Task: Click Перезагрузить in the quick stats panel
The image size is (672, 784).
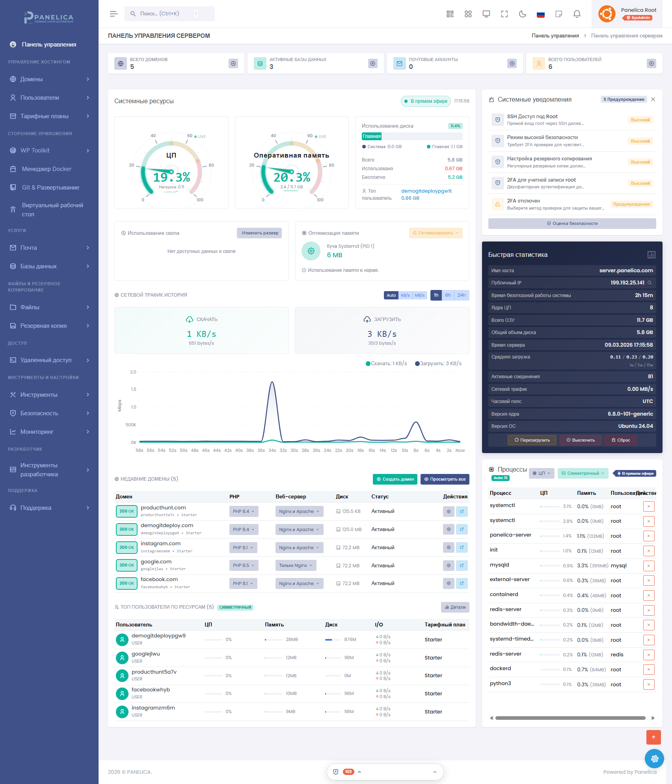Action: coord(532,440)
